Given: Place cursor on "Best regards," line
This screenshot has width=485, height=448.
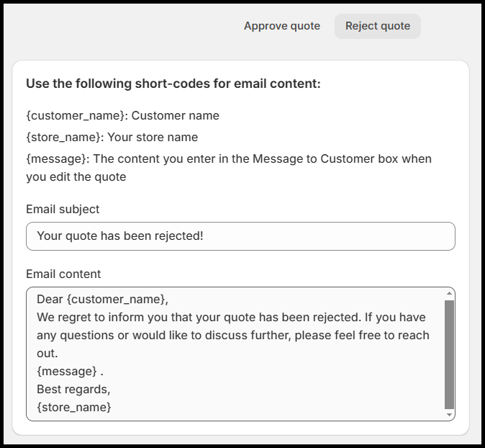Looking at the screenshot, I should [x=73, y=389].
